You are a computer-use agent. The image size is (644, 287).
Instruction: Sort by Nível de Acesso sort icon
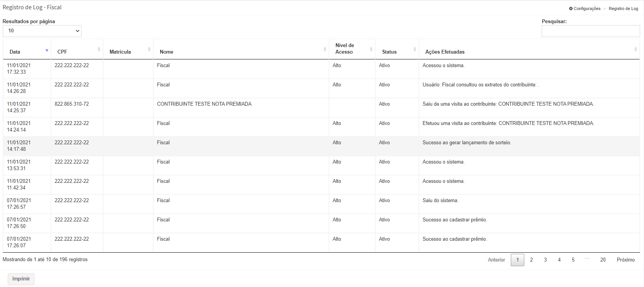point(371,49)
